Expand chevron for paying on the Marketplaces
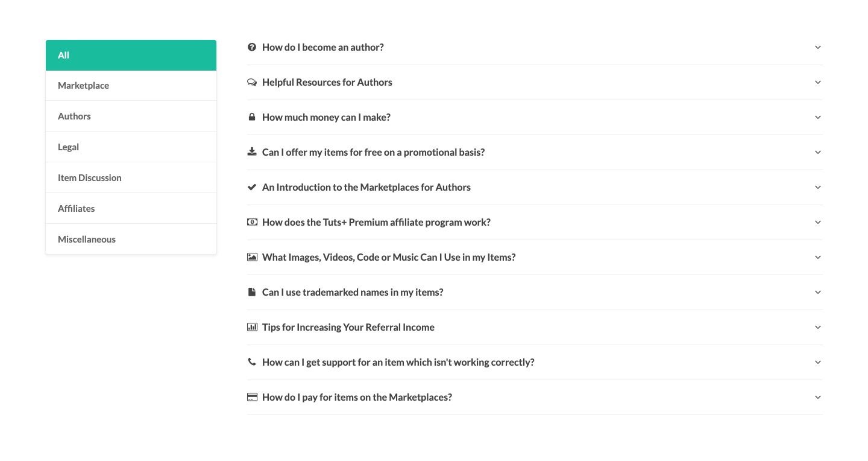The width and height of the screenshot is (868, 461). (818, 397)
